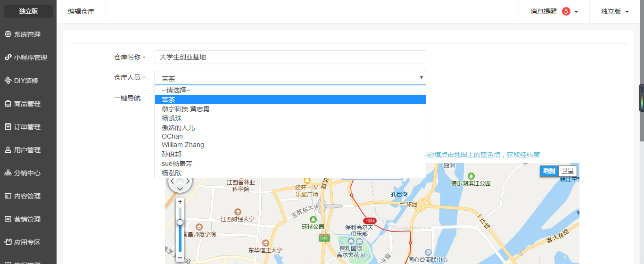This screenshot has height=264, width=644.
Task: Select 杨凯珠 in the dropdown
Action: point(290,118)
